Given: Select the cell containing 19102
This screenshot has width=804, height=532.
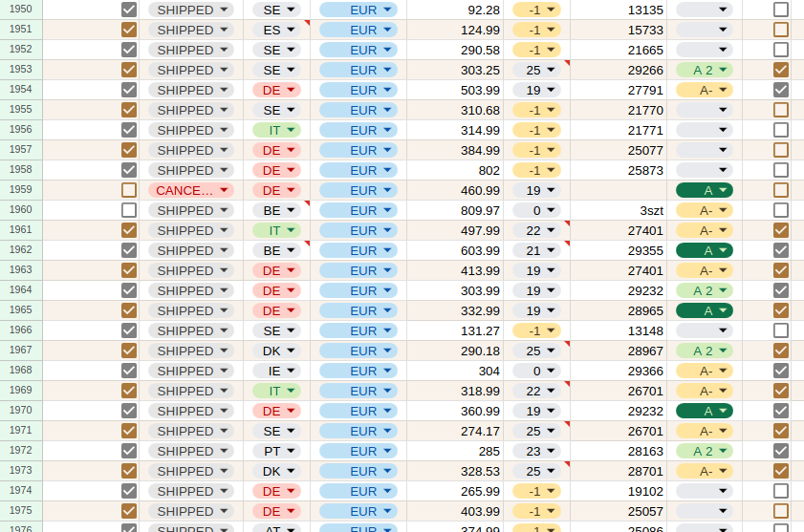Looking at the screenshot, I should coord(619,491).
